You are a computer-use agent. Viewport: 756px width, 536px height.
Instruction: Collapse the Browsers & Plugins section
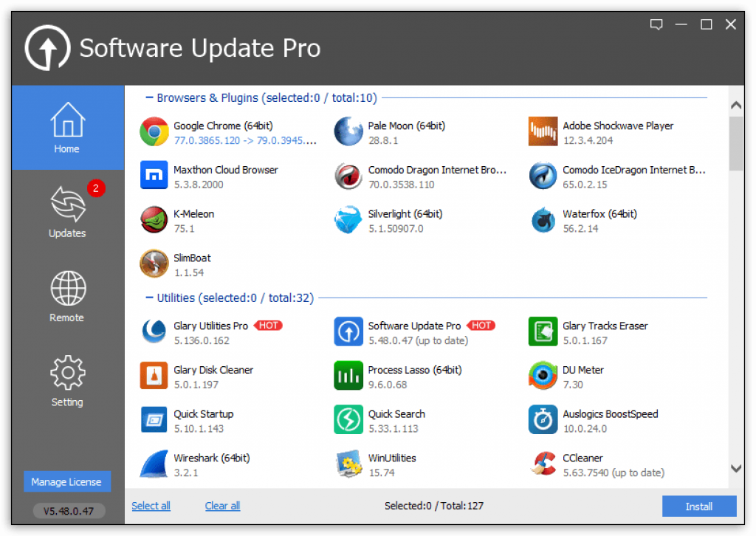coord(149,98)
